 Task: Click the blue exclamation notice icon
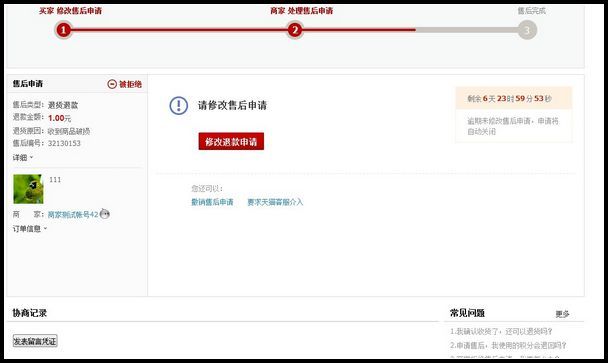179,105
